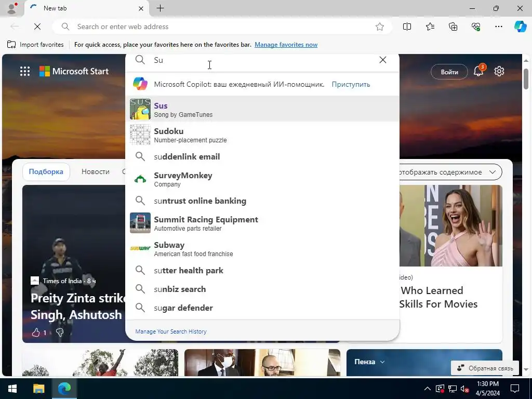The width and height of the screenshot is (532, 399).
Task: Open Times of India article headline
Action: click(78, 307)
